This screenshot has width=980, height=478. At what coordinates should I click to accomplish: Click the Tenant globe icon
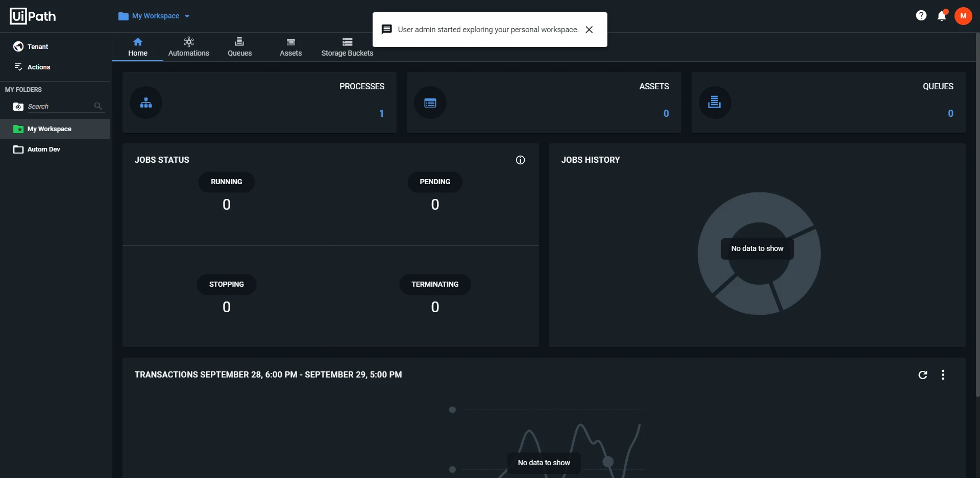tap(18, 46)
